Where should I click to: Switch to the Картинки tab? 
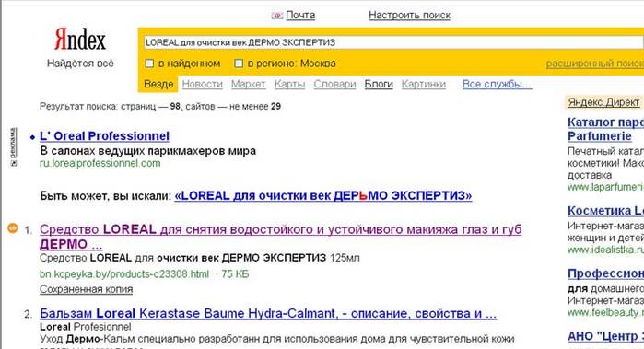point(424,84)
